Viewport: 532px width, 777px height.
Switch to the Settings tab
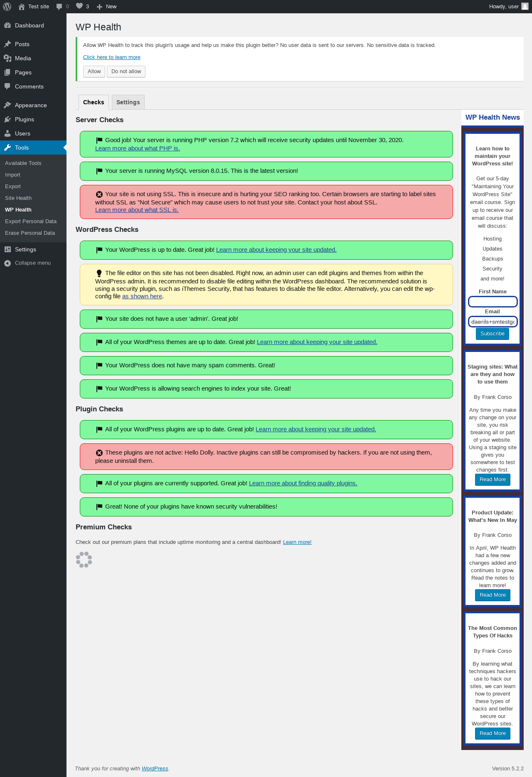[128, 102]
